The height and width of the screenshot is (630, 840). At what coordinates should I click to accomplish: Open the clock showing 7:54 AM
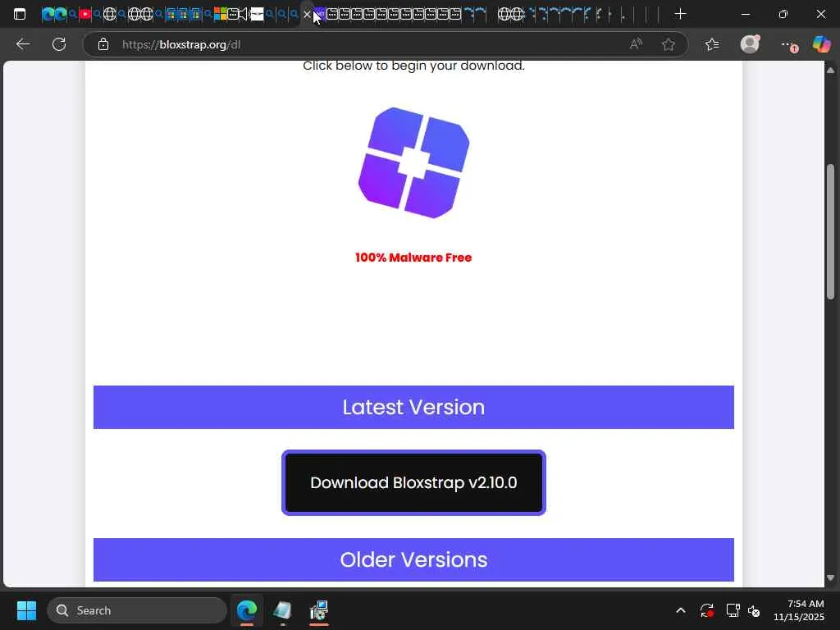coord(799,610)
